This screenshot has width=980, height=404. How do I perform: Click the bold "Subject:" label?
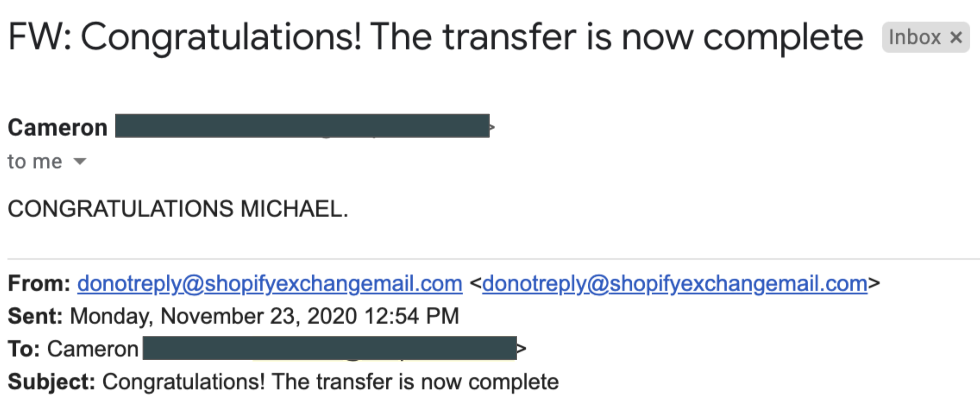(51, 383)
